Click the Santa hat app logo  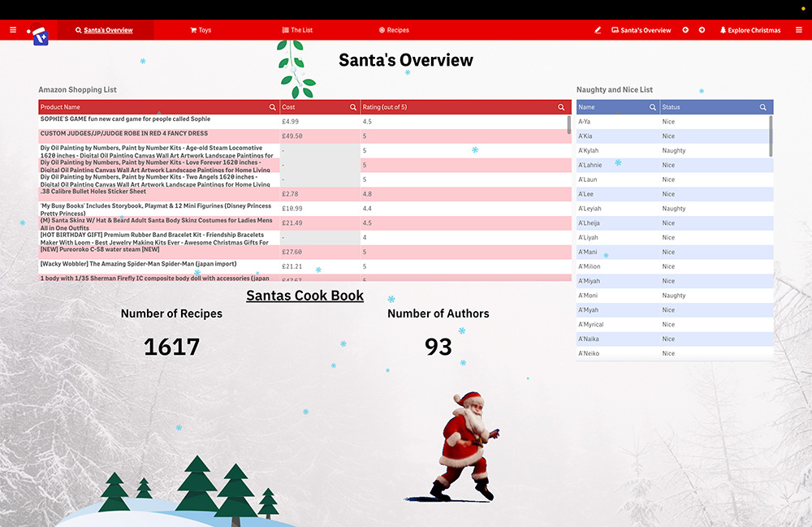point(39,35)
